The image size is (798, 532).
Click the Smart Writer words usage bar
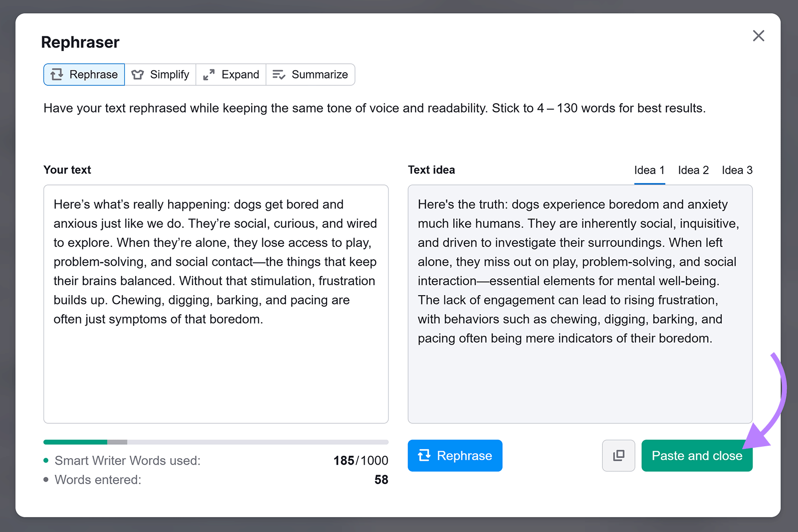click(215, 442)
